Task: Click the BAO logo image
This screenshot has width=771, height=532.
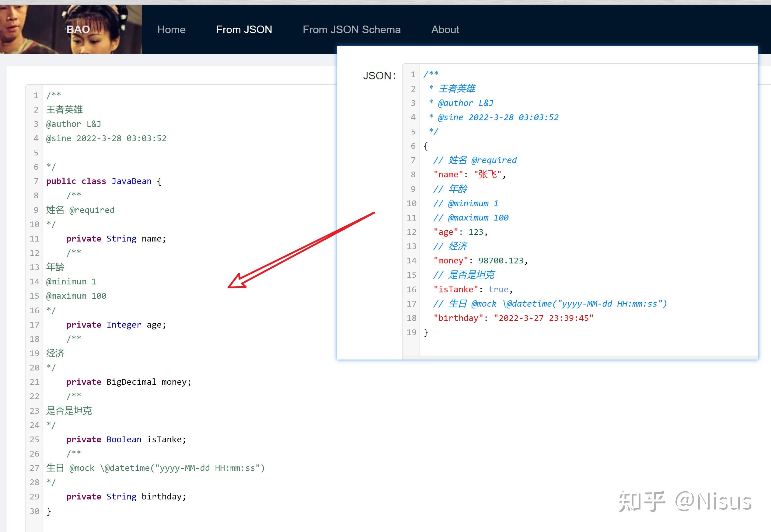Action: coord(71,29)
